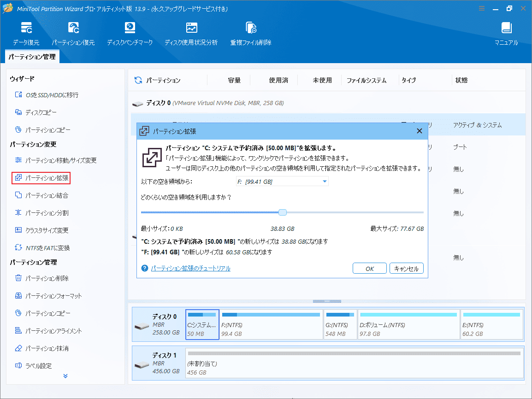Click the slider track near 最大サイズ
532x399 pixels.
click(x=421, y=212)
